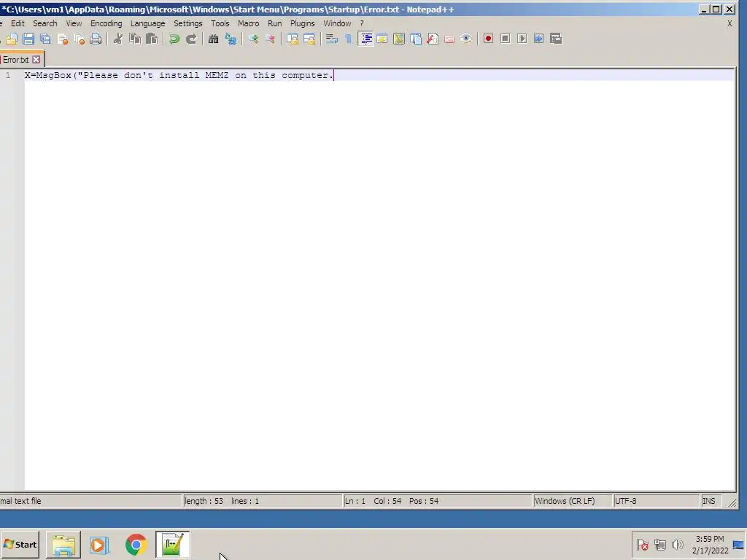The image size is (747, 560).
Task: Play back the recorded macro
Action: (522, 39)
